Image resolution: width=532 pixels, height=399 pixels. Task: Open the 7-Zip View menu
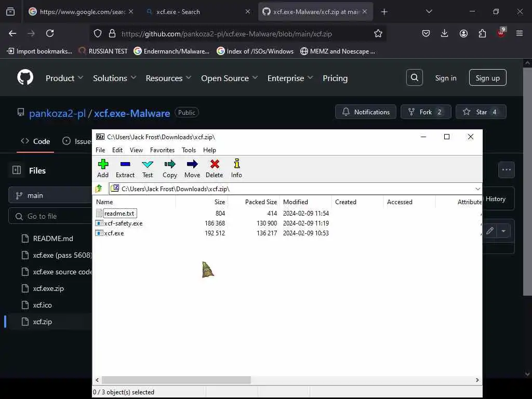(x=137, y=150)
